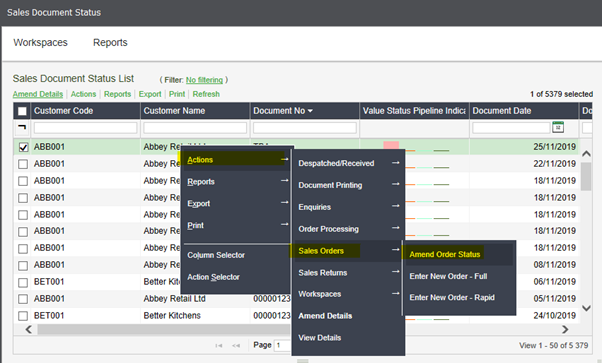The width and height of the screenshot is (602, 363).
Task: Sort by Customer Code column header
Action: (85, 111)
